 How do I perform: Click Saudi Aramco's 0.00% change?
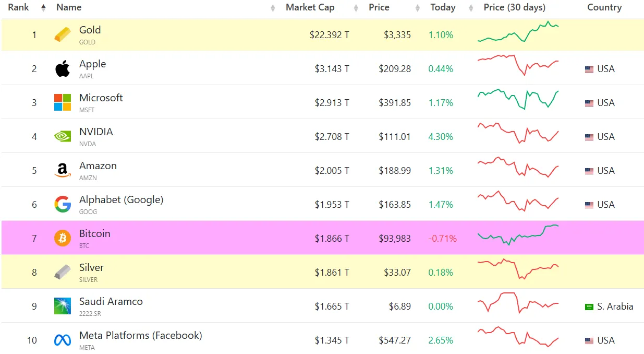click(441, 306)
